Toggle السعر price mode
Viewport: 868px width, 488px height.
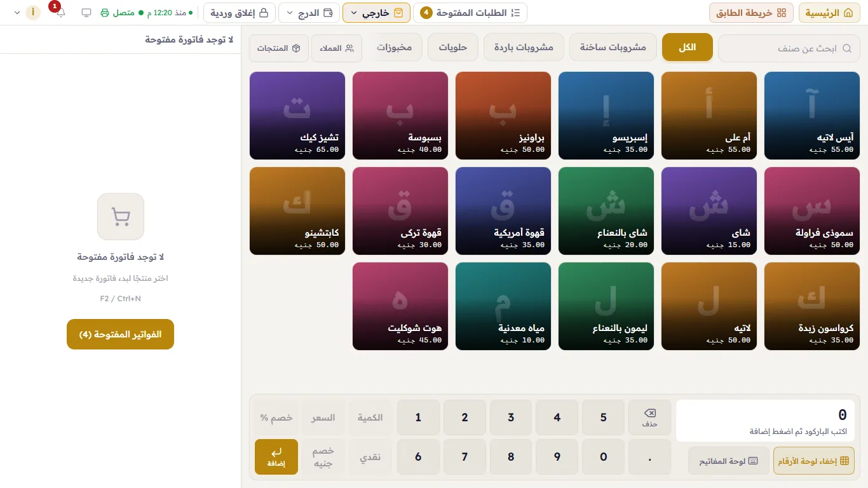[323, 417]
